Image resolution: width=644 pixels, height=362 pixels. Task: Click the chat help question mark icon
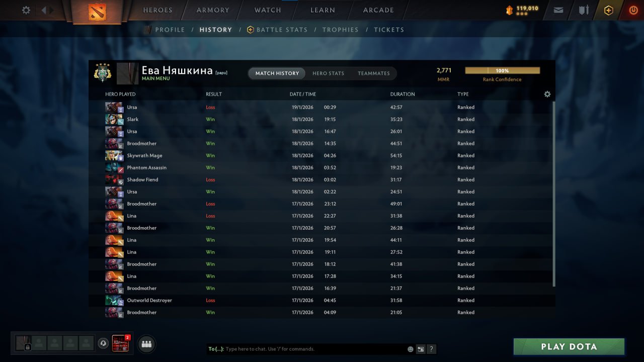pos(432,349)
